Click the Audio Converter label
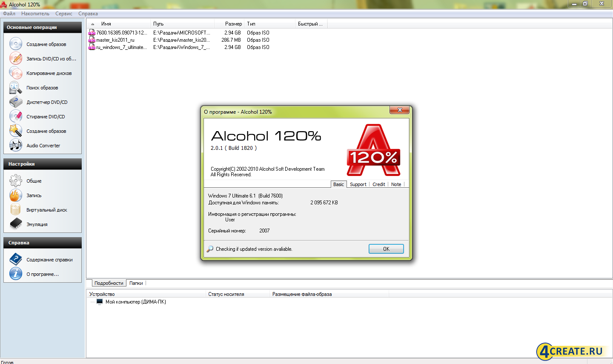This screenshot has width=613, height=364. tap(43, 146)
